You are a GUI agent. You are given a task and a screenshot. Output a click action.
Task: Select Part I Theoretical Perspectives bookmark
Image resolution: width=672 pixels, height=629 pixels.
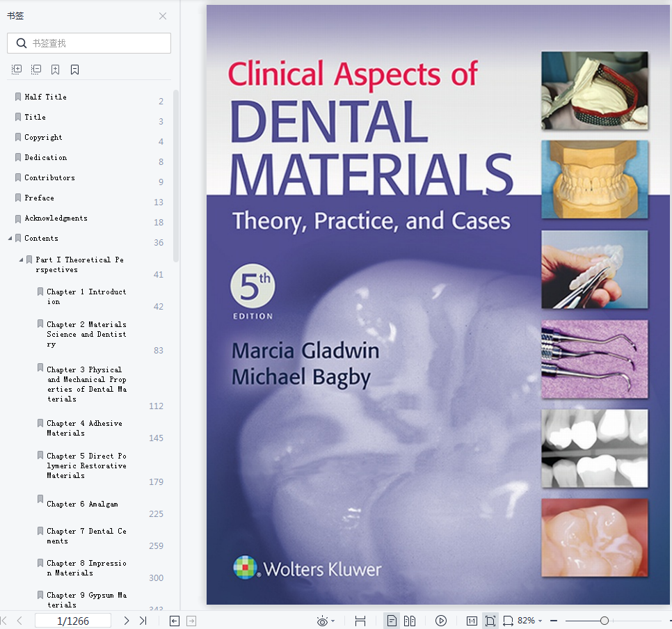point(80,264)
